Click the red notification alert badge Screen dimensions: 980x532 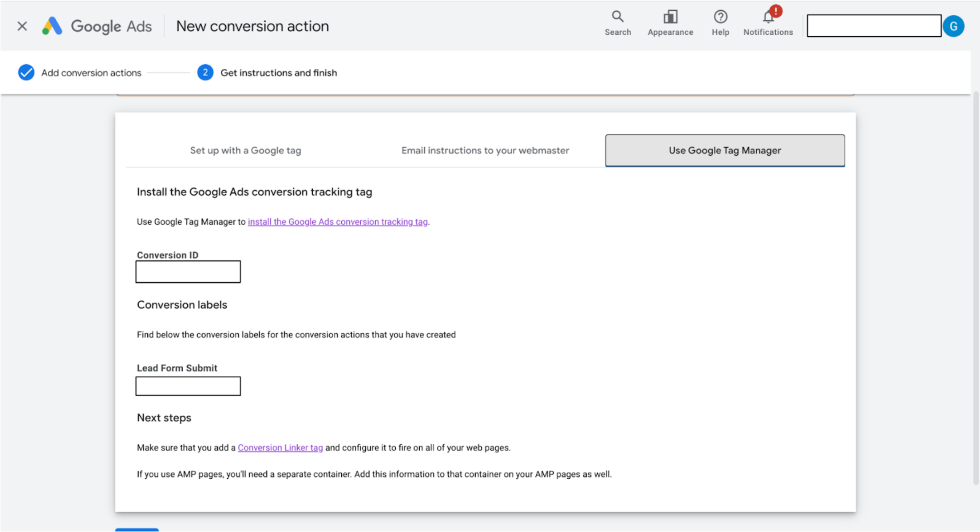(x=775, y=11)
